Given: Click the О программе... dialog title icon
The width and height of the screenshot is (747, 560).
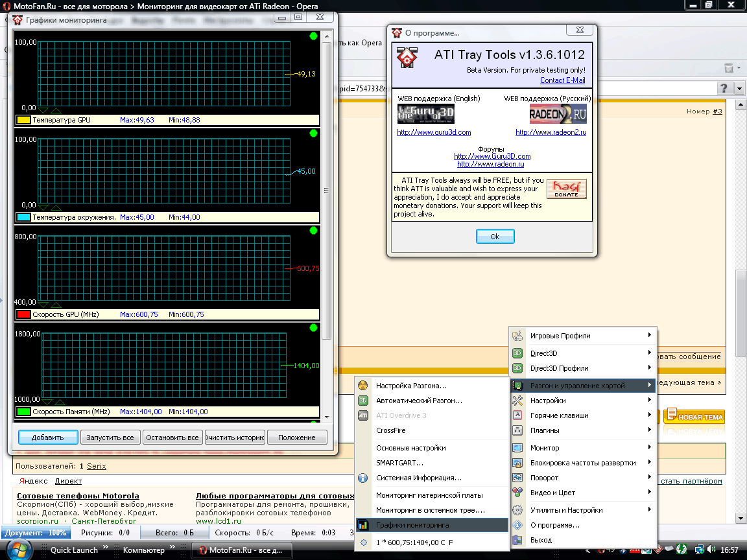Looking at the screenshot, I should [397, 33].
